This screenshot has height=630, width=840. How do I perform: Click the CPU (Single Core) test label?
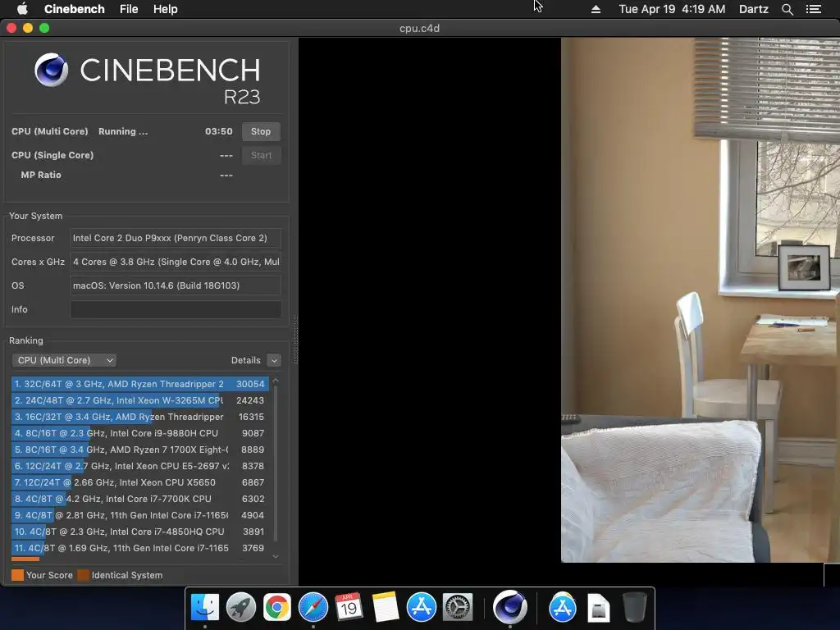[52, 155]
